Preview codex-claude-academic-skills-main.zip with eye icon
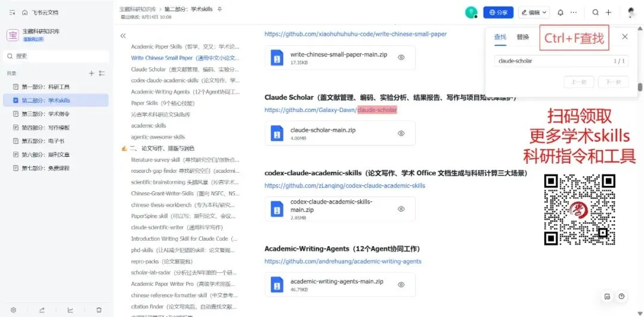 401,209
